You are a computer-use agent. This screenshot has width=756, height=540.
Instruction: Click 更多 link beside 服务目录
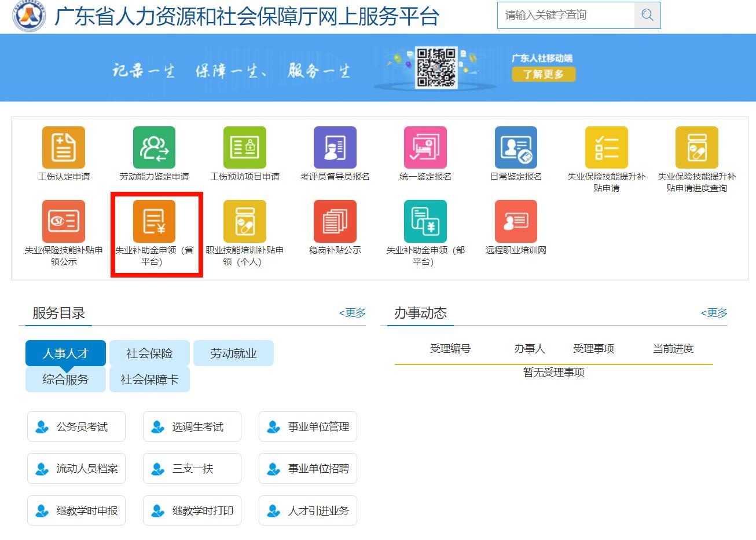click(x=353, y=313)
